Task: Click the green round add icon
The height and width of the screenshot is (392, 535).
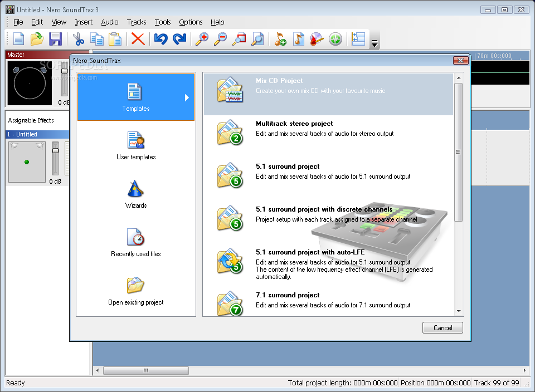Action: click(x=335, y=39)
